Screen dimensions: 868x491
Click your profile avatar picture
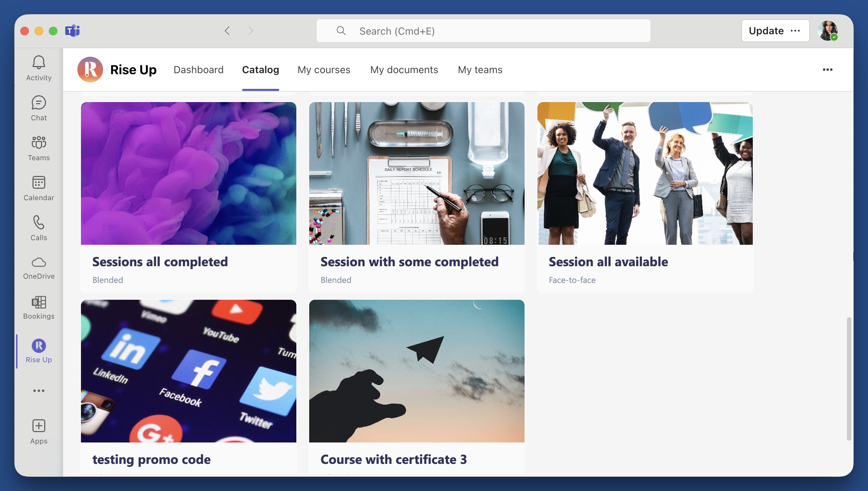[828, 31]
